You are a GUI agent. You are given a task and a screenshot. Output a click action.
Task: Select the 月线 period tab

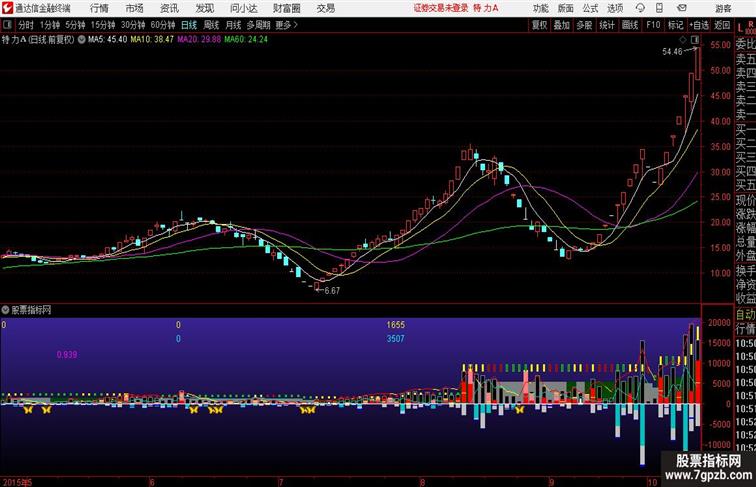click(233, 25)
